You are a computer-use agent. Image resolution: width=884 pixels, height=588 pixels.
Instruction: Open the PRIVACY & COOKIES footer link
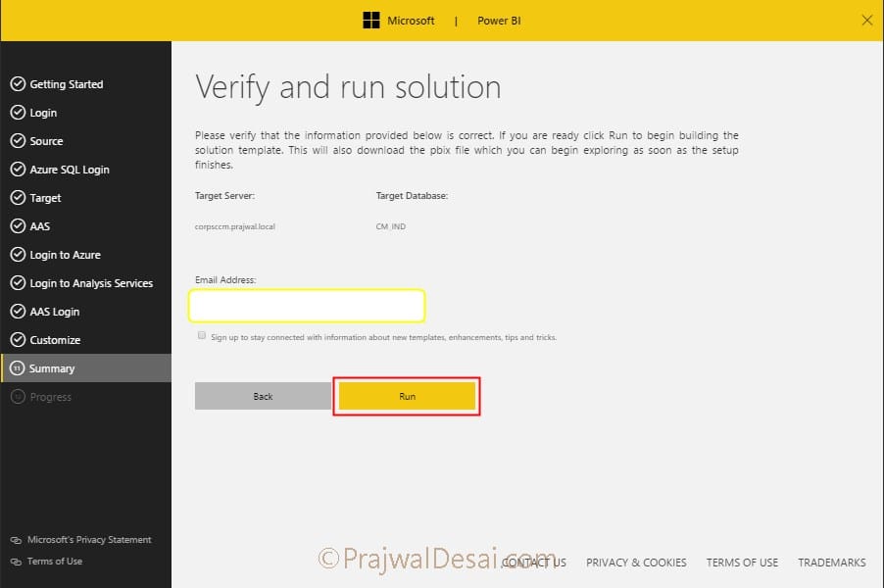pos(636,563)
